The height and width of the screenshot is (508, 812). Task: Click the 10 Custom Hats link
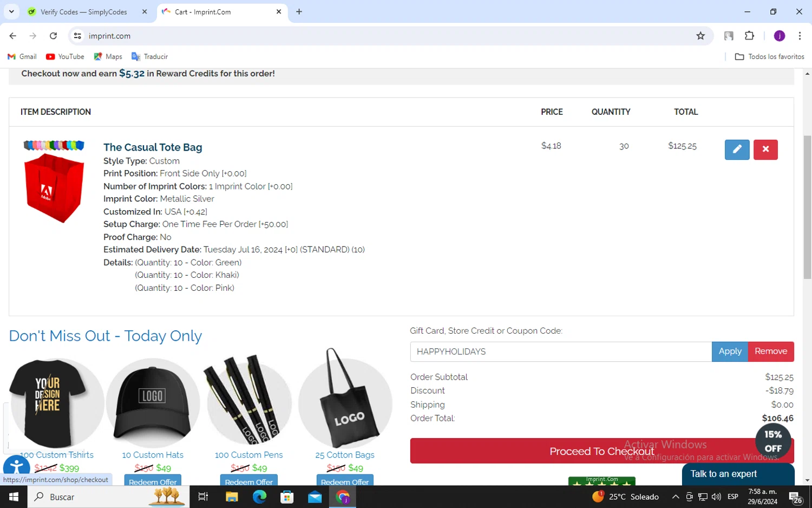click(153, 455)
